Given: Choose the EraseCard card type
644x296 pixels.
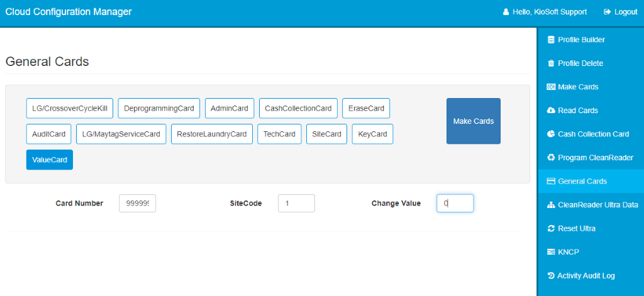Looking at the screenshot, I should click(x=366, y=108).
